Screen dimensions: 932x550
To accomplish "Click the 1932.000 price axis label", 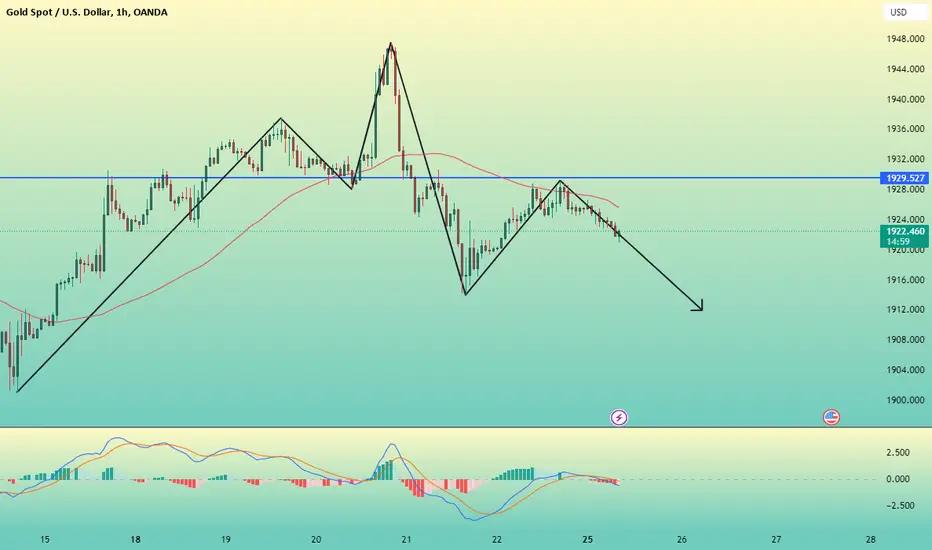I will point(905,159).
